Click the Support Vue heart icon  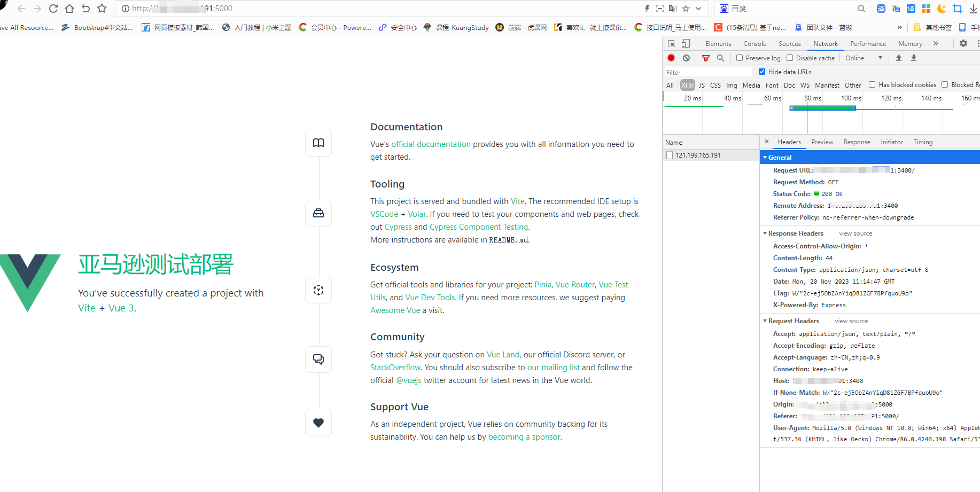[318, 423]
